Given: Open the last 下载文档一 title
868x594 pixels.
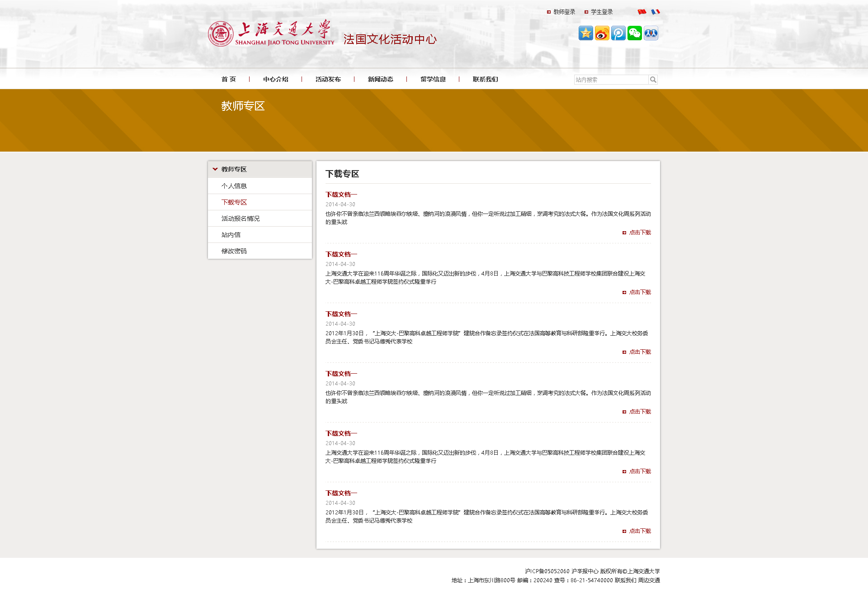Looking at the screenshot, I should click(x=341, y=493).
